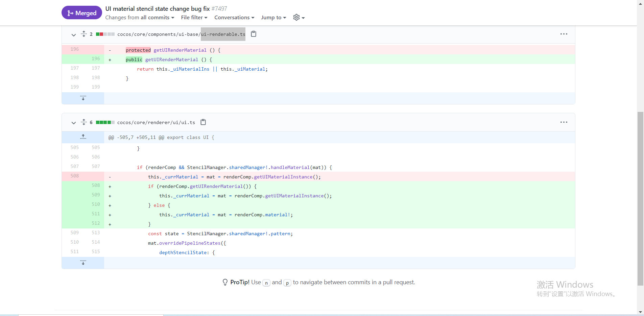Viewport: 644px width, 316px height.
Task: Open the Jump to dropdown
Action: 273,18
